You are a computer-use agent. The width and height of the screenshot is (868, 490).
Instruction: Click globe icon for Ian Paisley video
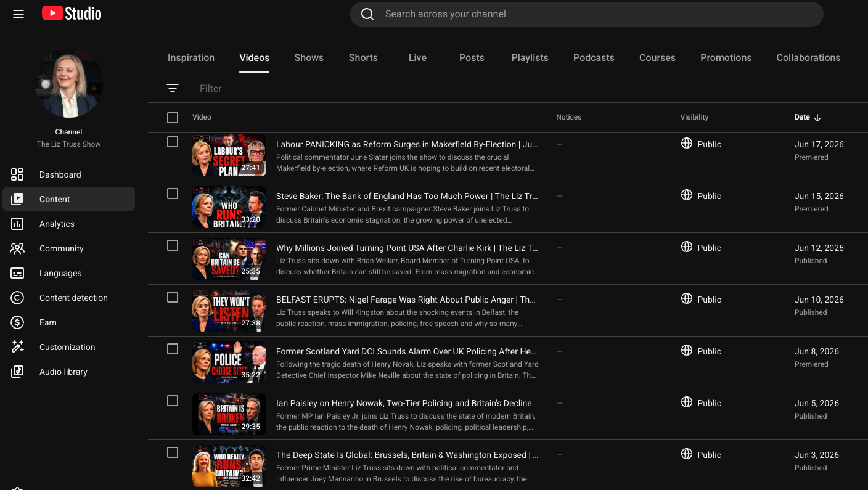point(687,402)
